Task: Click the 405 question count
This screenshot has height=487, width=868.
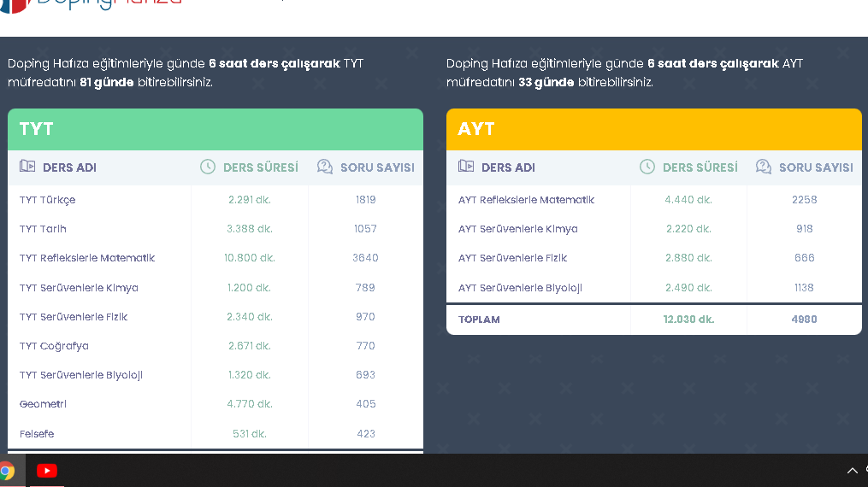Action: pyautogui.click(x=365, y=404)
